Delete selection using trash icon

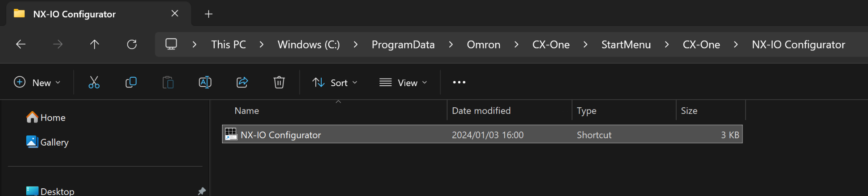pos(279,82)
